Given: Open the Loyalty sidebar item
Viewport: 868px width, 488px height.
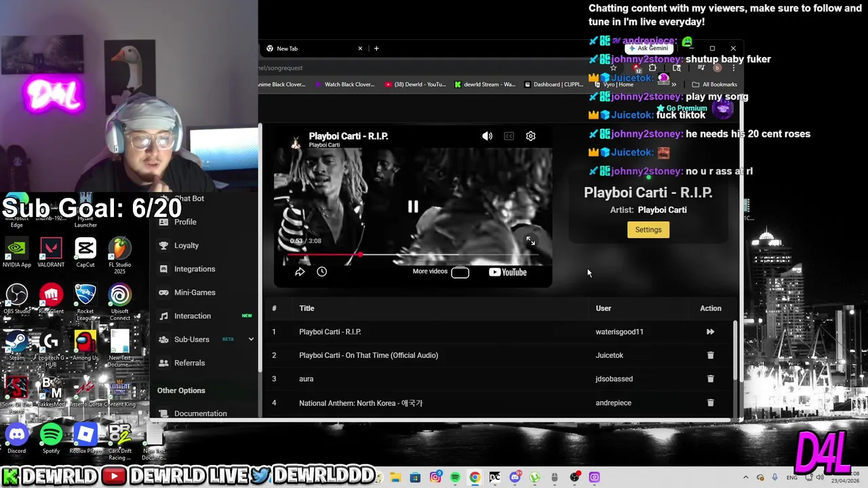Looking at the screenshot, I should pos(186,245).
